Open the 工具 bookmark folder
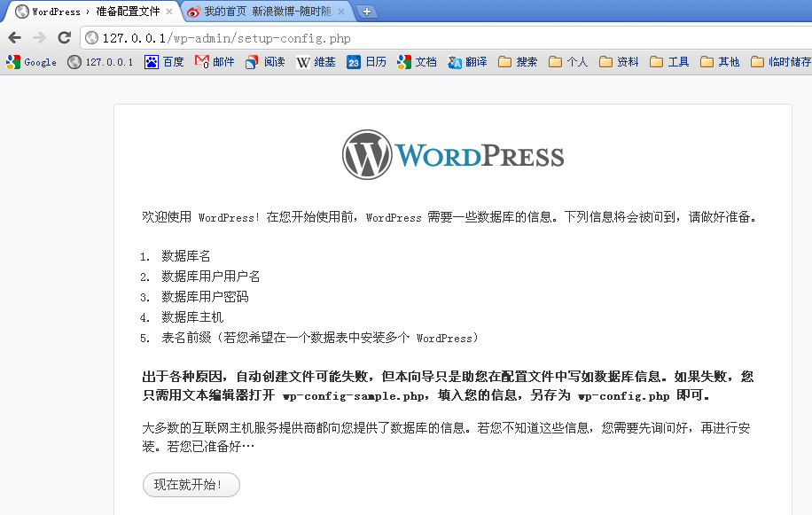The image size is (812, 515). [669, 62]
